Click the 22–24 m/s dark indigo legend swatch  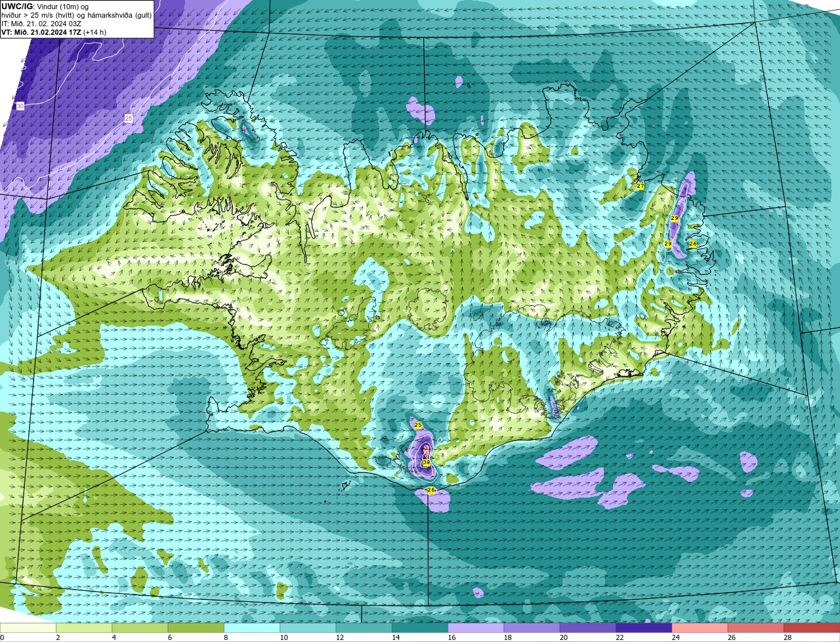pos(644,628)
